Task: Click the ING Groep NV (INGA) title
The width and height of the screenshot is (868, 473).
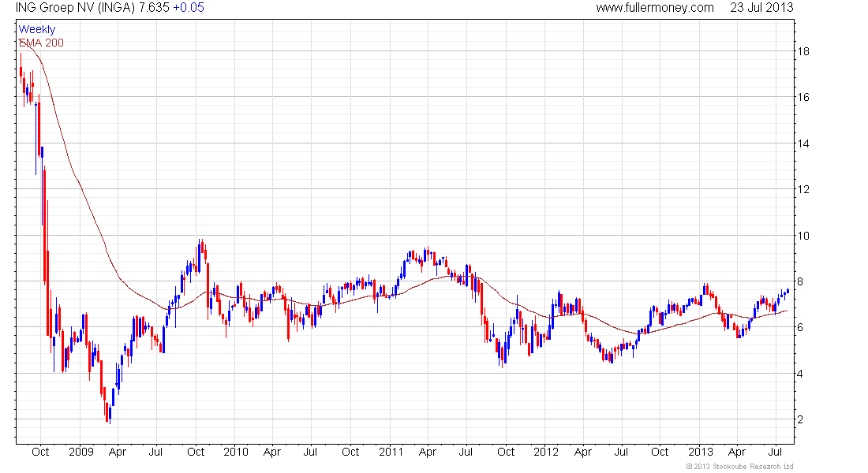Action: click(x=75, y=8)
